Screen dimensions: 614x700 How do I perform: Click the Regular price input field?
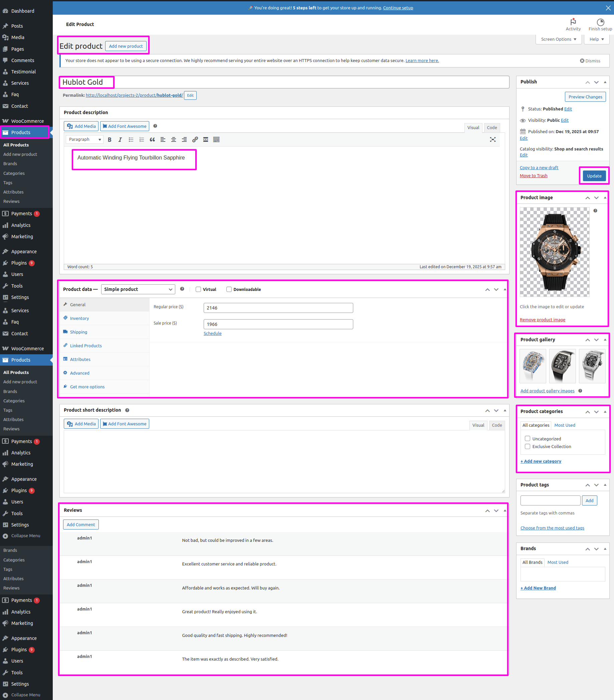click(278, 308)
